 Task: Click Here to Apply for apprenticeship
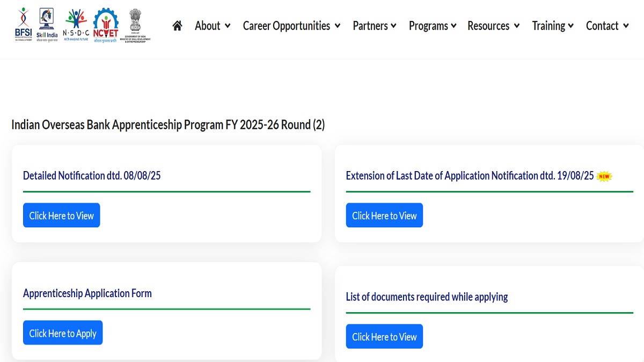63,333
